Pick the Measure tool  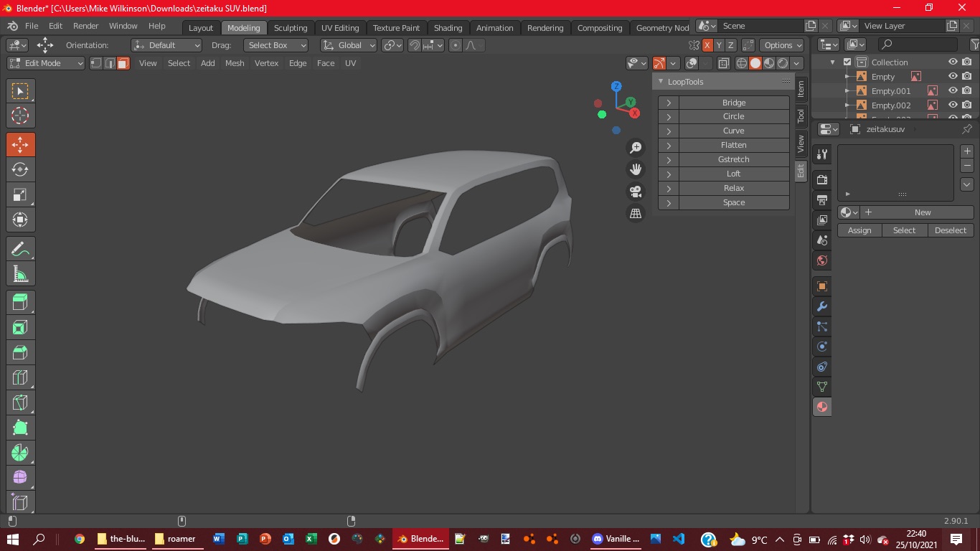[x=20, y=274]
